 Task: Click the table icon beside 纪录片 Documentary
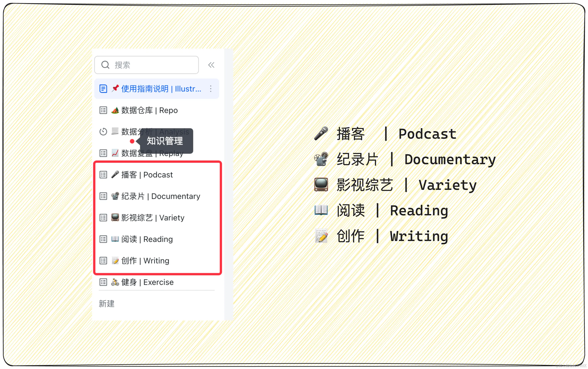click(103, 196)
